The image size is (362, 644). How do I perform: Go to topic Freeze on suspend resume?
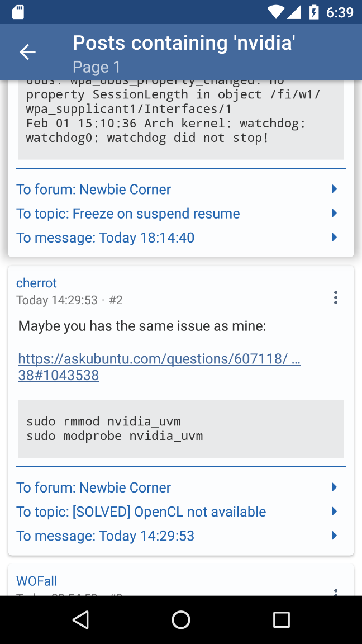(x=128, y=214)
